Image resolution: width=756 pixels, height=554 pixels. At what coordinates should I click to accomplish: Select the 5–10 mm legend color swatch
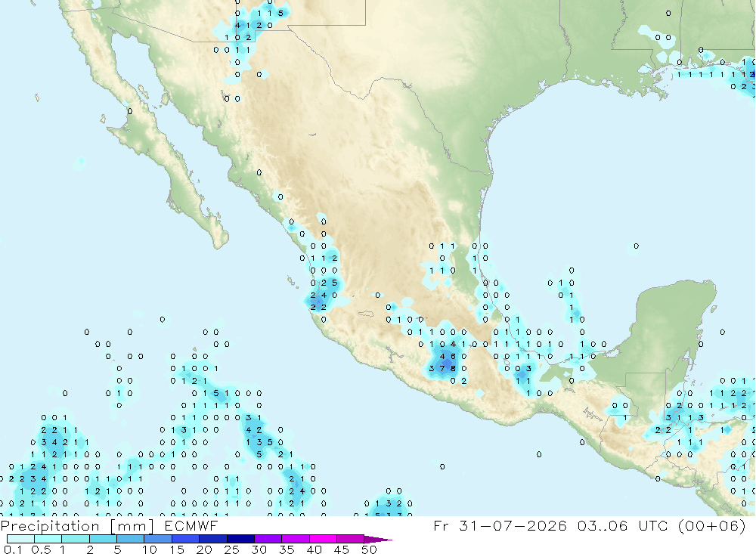tap(130, 539)
